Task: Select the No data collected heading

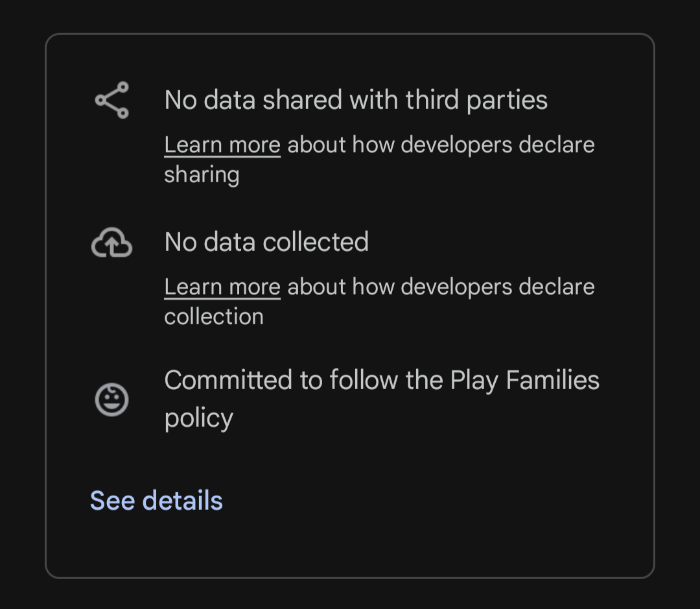Action: pos(266,242)
